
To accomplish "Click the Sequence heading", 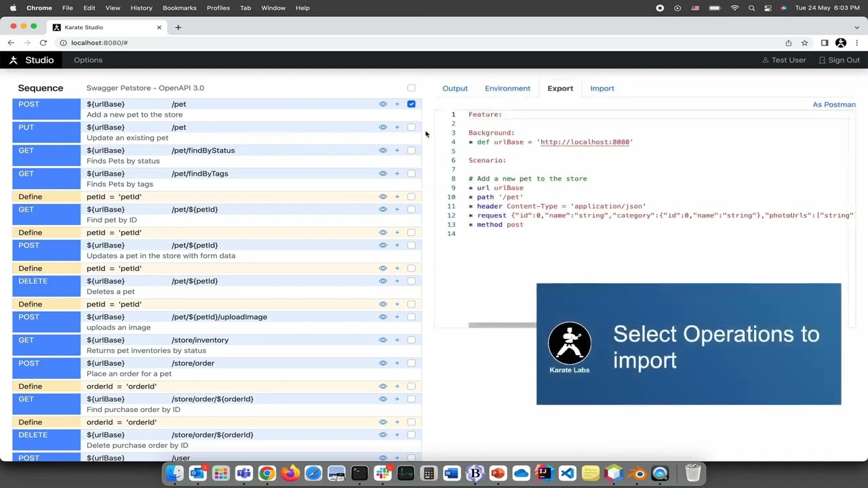I will tap(41, 88).
